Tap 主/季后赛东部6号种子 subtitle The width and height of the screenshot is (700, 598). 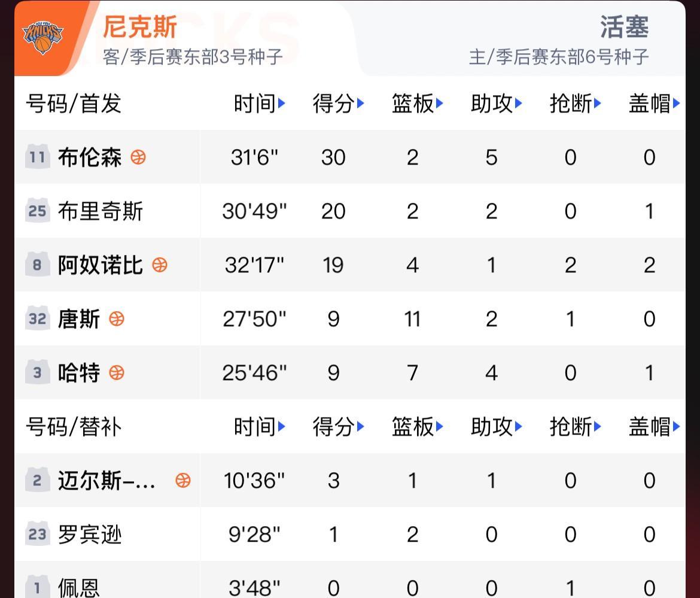click(x=559, y=57)
